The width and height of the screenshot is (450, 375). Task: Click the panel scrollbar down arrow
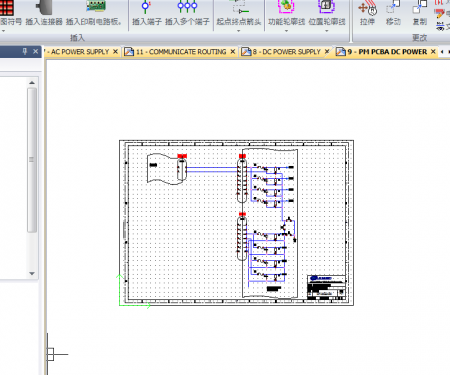[32, 274]
